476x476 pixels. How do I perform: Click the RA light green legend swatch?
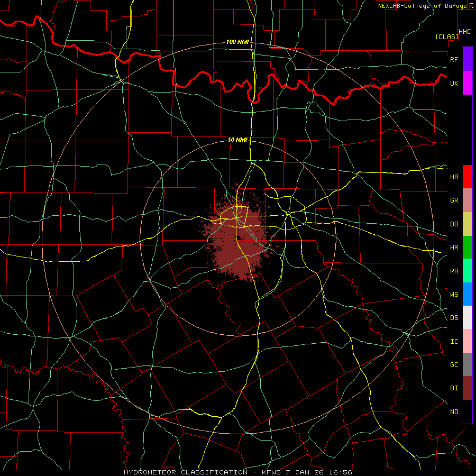point(467,271)
